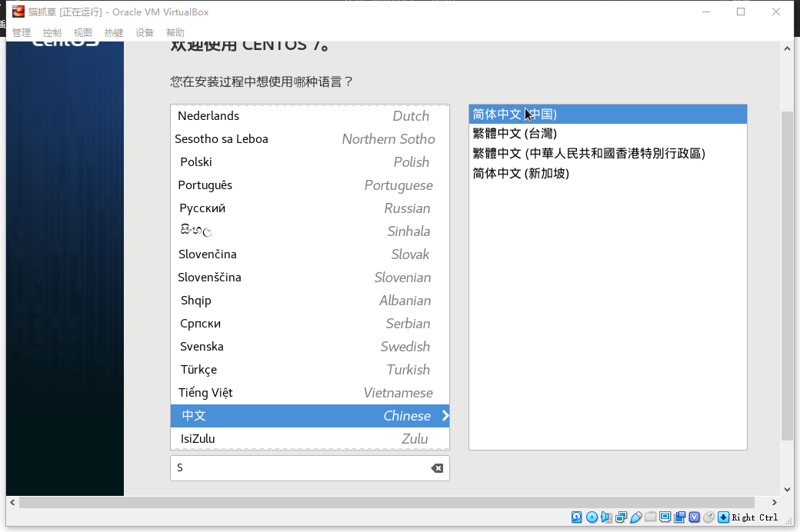Viewport: 800px width, 532px height.
Task: Open the 视图 menu
Action: click(x=82, y=32)
